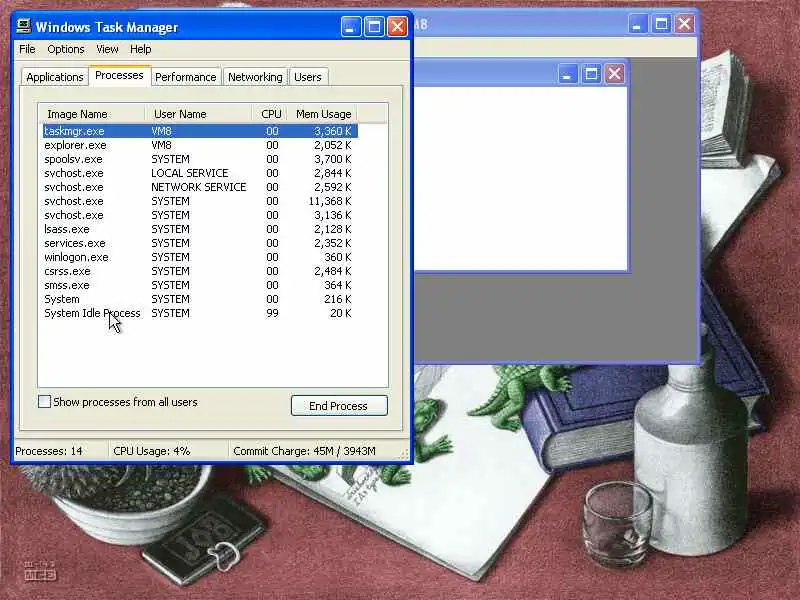Sort by the User Name column header
Screen dimensions: 800x600
(198, 114)
